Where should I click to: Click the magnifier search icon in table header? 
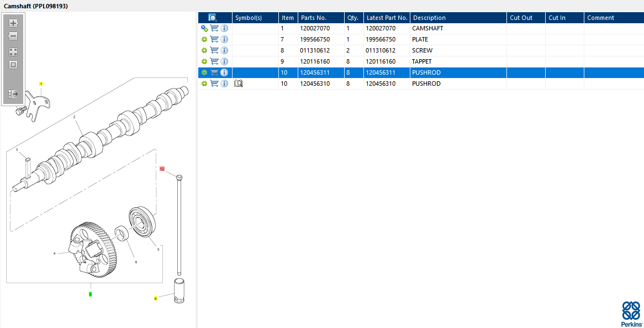point(212,18)
